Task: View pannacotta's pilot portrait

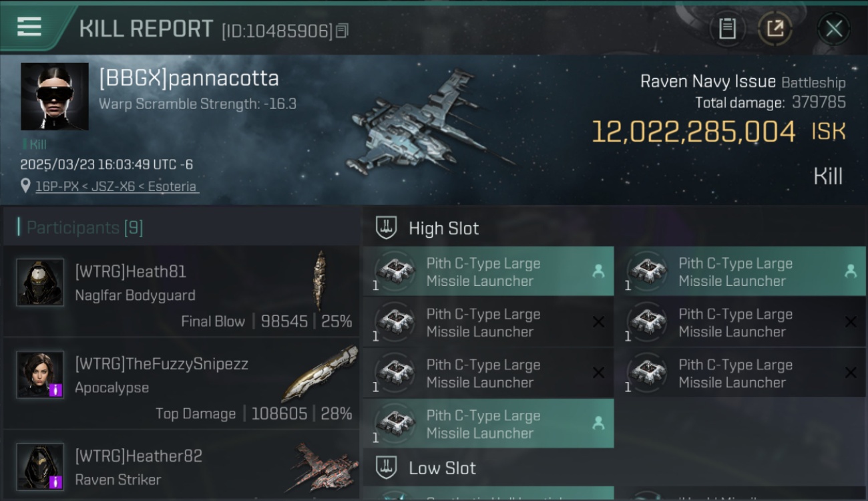Action: [55, 96]
